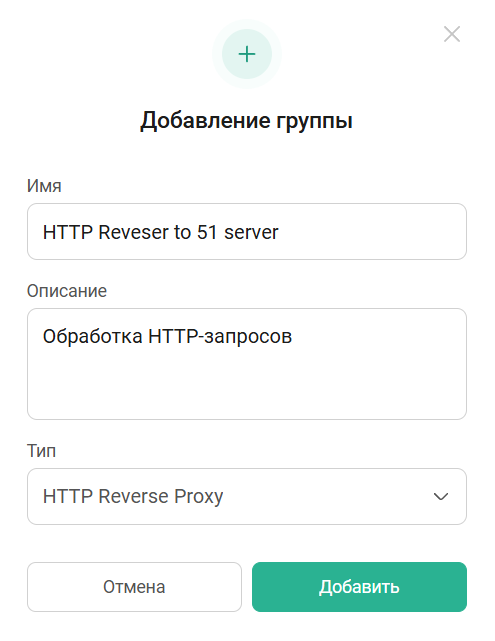Close the Добавление группы dialog with X

pos(452,34)
